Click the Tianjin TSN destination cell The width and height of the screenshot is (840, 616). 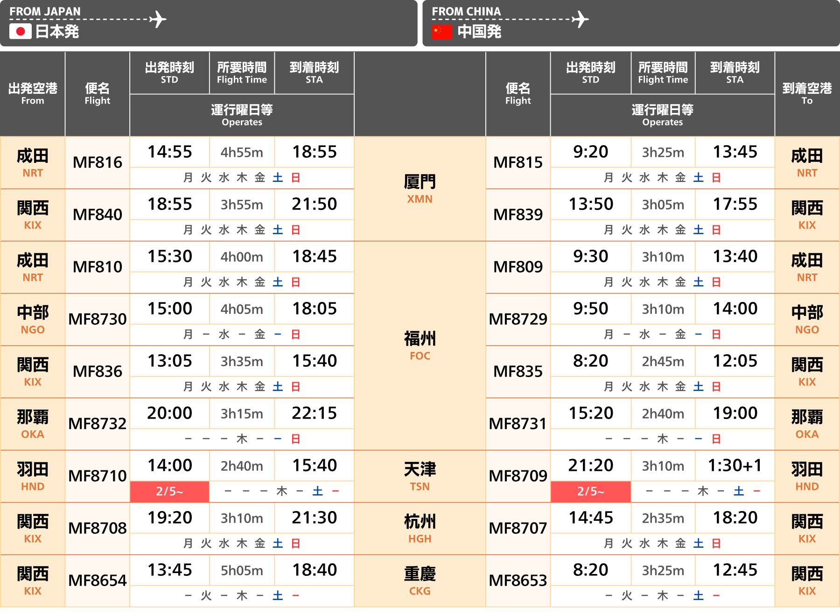(420, 476)
